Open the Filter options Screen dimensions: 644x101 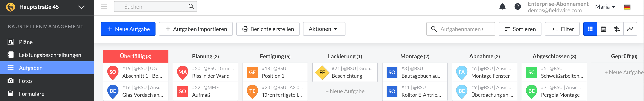pyautogui.click(x=562, y=29)
